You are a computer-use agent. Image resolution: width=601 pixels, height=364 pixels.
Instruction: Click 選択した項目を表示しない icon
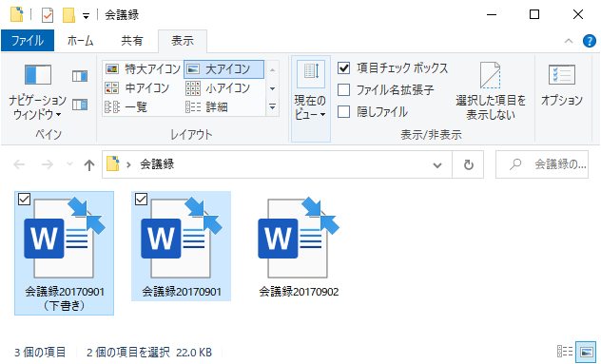491,91
